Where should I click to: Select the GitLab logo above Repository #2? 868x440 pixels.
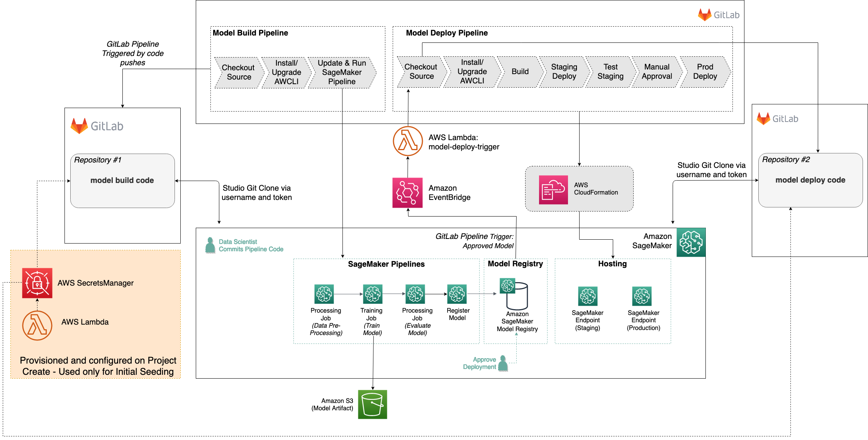coord(777,119)
